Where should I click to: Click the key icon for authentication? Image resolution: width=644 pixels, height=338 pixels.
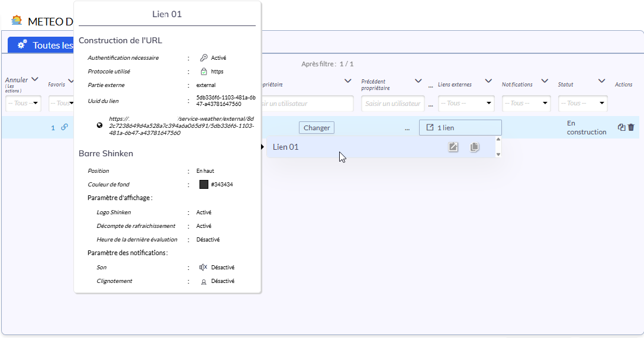204,58
